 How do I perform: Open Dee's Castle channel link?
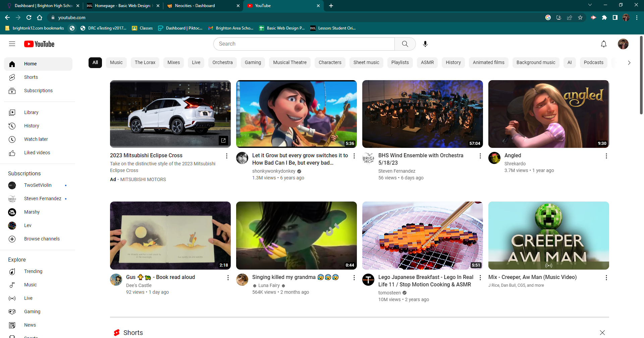click(139, 285)
